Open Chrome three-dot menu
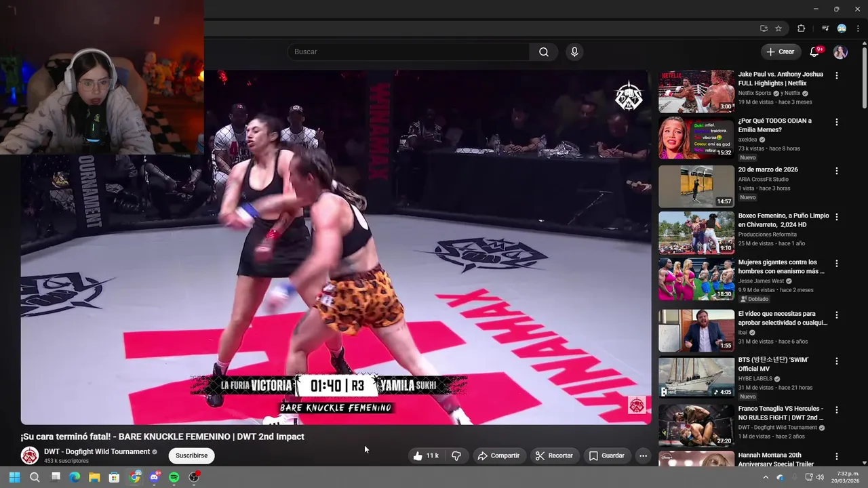Viewport: 868px width, 488px height. 858,28
